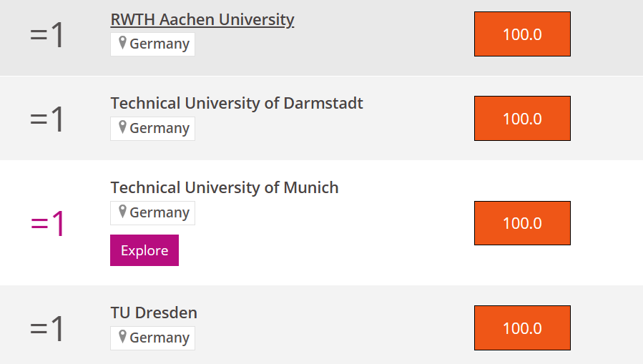Select the Germany tag under RWTH Aachen
This screenshot has height=364, width=643.
[152, 44]
